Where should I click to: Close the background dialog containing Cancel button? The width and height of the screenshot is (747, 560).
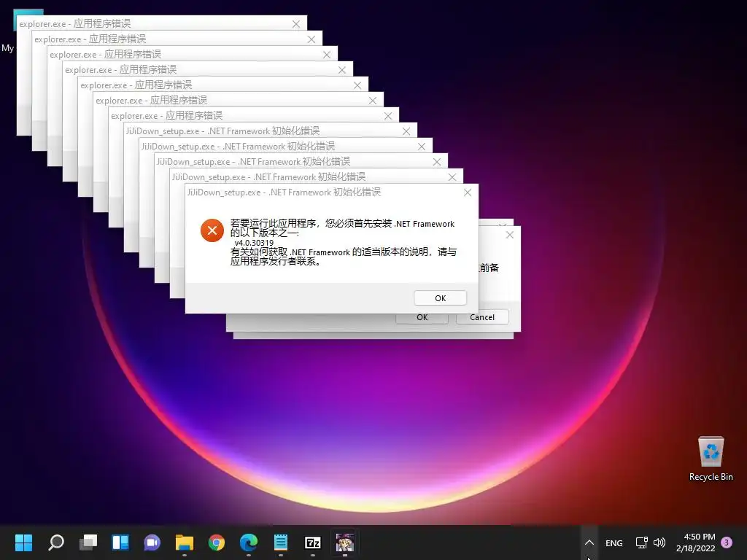click(x=510, y=235)
